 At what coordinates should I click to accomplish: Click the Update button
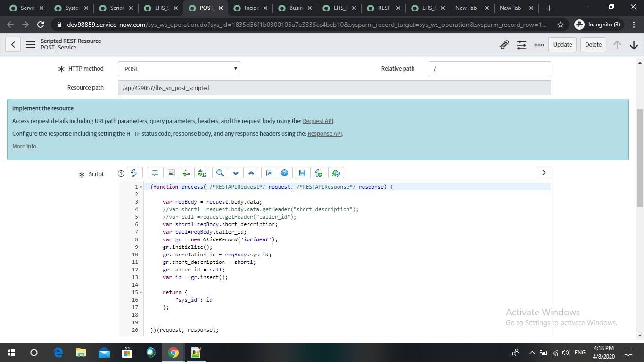pyautogui.click(x=562, y=45)
